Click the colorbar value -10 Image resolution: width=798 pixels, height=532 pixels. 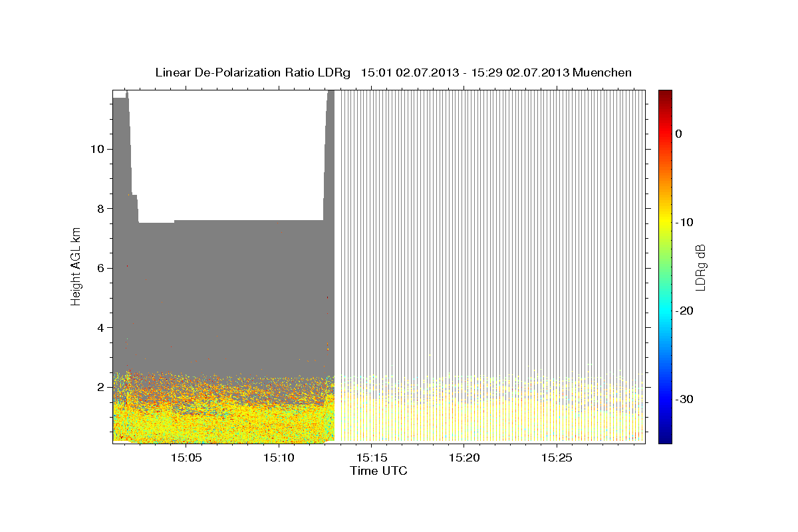684,222
